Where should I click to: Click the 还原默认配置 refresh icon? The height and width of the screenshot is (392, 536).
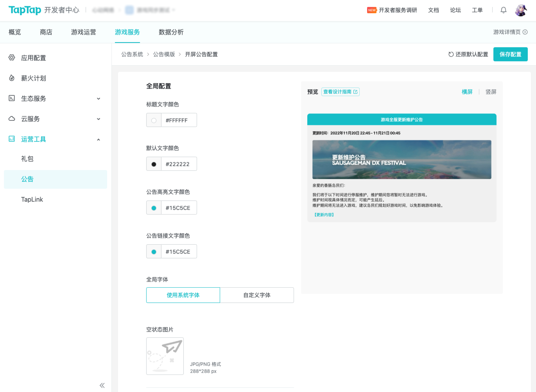[451, 54]
